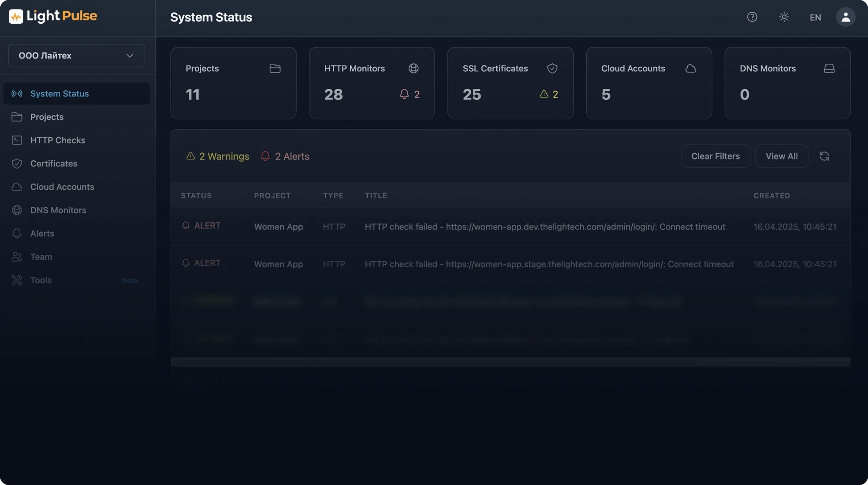Click the bell alert count in HTTP Monitors
Viewport: 868px width, 485px height.
410,94
